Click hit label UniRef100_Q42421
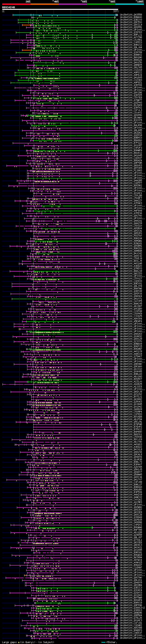 click(131, 548)
